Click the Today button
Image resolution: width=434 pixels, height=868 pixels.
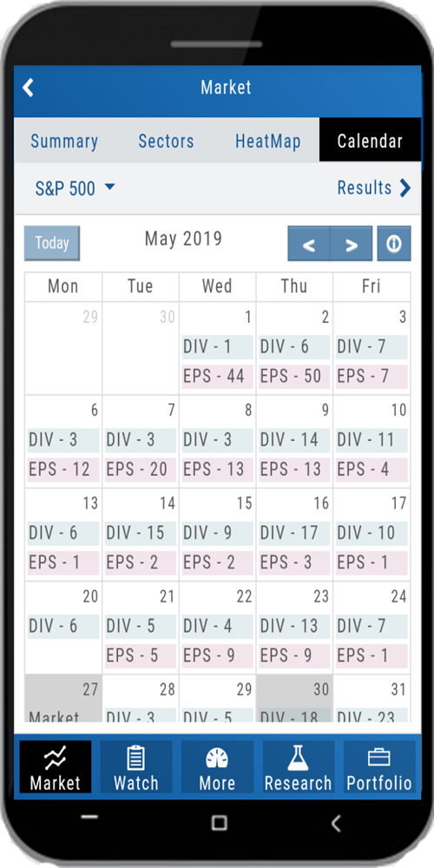[x=52, y=243]
